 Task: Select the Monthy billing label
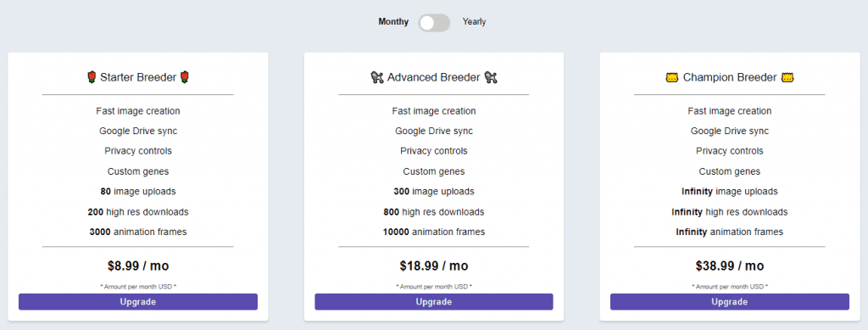[x=393, y=22]
